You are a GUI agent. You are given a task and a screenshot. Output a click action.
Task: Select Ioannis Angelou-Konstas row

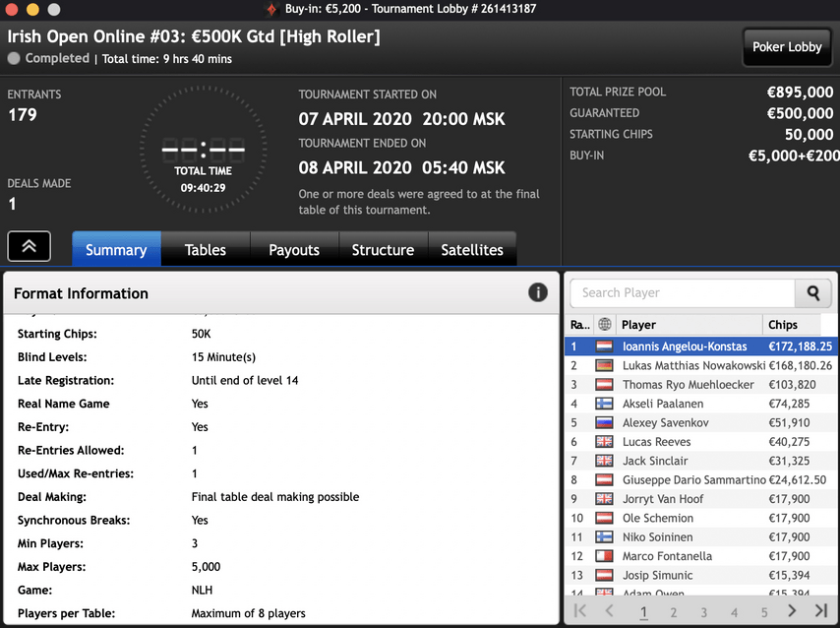(700, 346)
